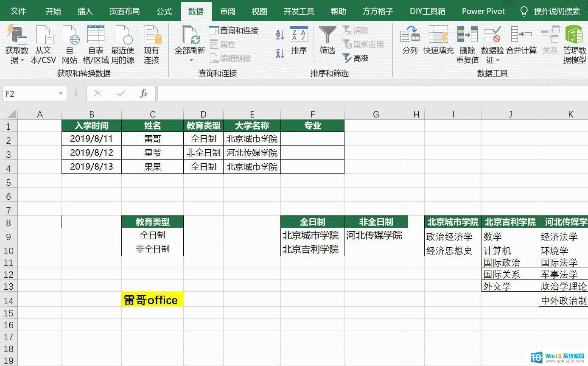This screenshot has width=588, height=366.
Task: Switch to the 开发工具 tab
Action: [299, 11]
